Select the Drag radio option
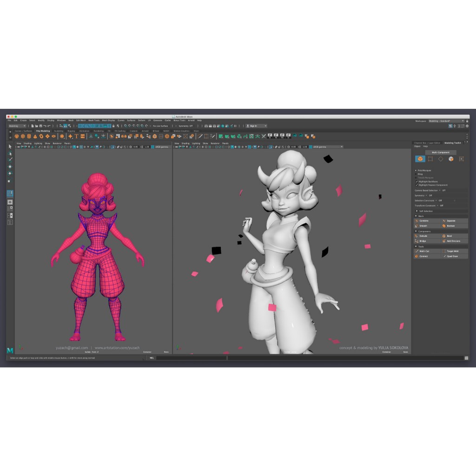The width and height of the screenshot is (476, 476). pyautogui.click(x=416, y=174)
